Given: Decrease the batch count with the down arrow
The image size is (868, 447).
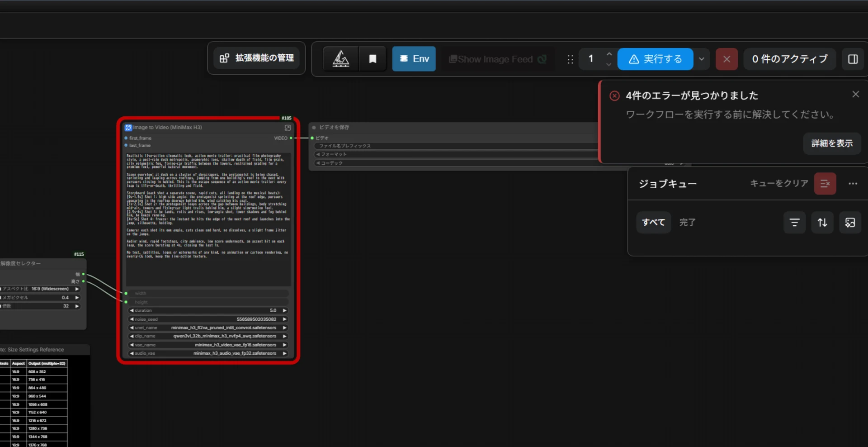Looking at the screenshot, I should pyautogui.click(x=609, y=64).
